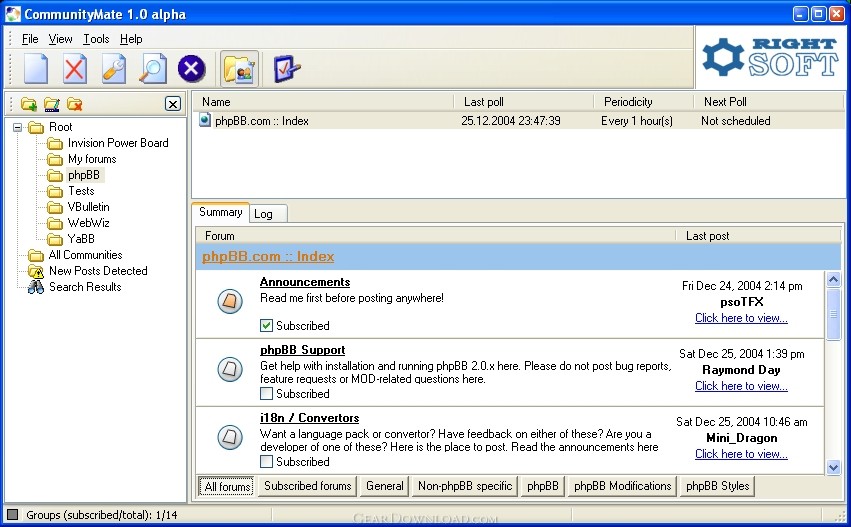The image size is (851, 527).
Task: Click the Subscribed forums filter button
Action: point(307,486)
